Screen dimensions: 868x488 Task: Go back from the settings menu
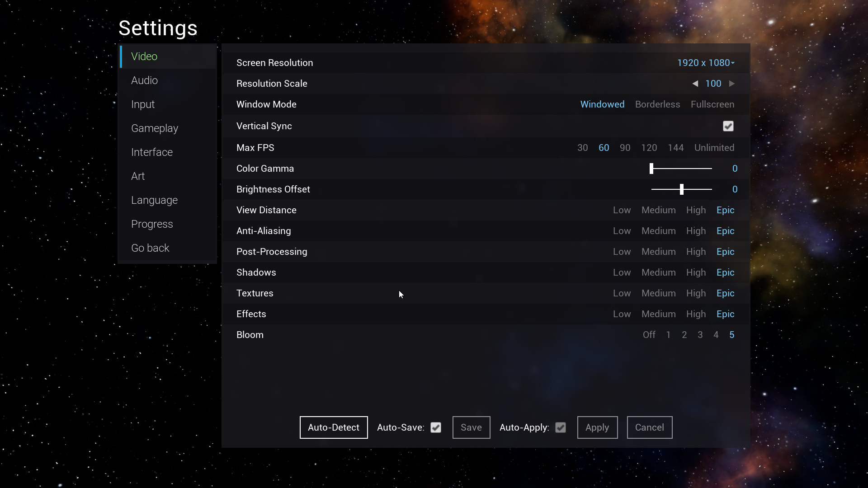click(x=150, y=248)
